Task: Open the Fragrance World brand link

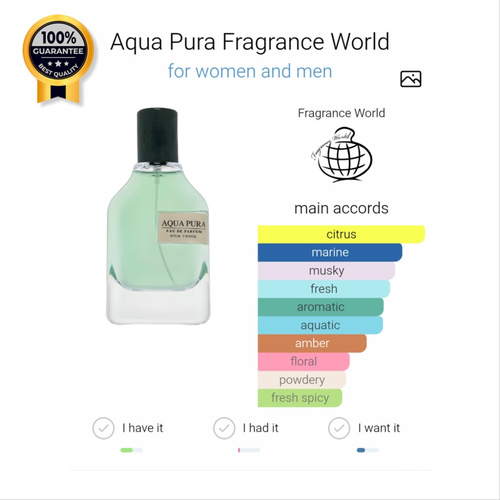Action: pos(341,113)
